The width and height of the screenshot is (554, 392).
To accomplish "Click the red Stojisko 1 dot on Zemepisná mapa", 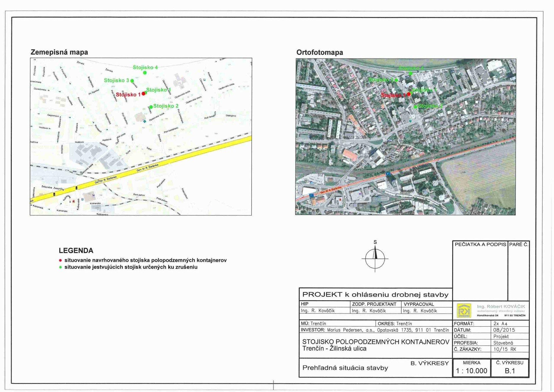I will [143, 94].
